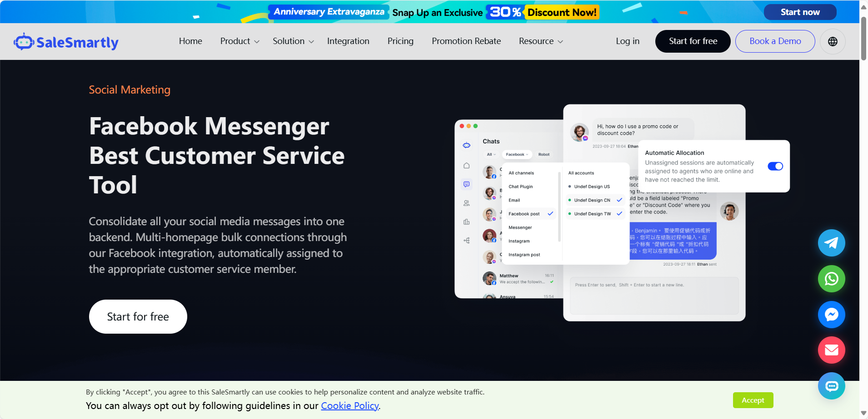Expand the Solution dropdown menu
868x419 pixels.
point(293,41)
